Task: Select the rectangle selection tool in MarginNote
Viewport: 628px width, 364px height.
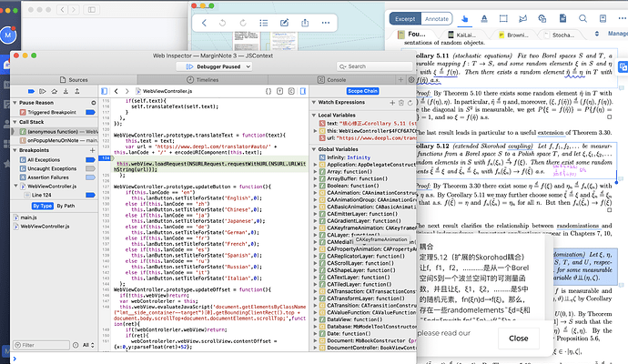Action: (503, 18)
